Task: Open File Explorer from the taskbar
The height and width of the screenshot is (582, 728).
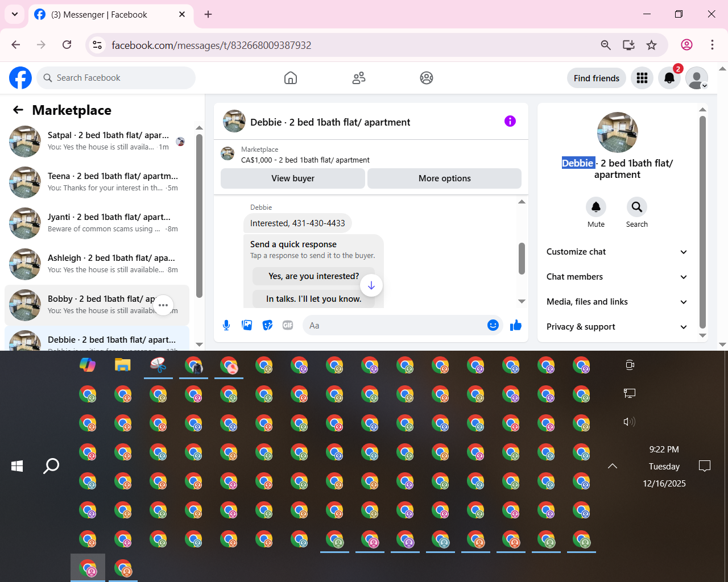Action: (123, 365)
